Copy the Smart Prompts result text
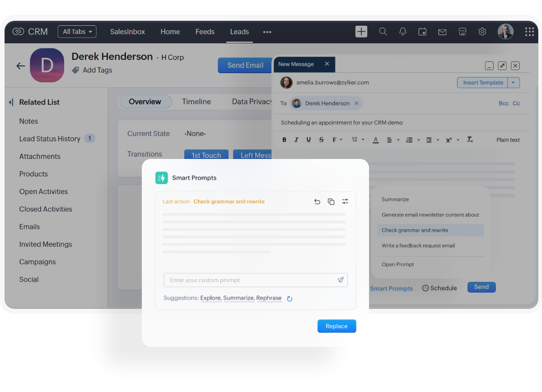 click(331, 201)
